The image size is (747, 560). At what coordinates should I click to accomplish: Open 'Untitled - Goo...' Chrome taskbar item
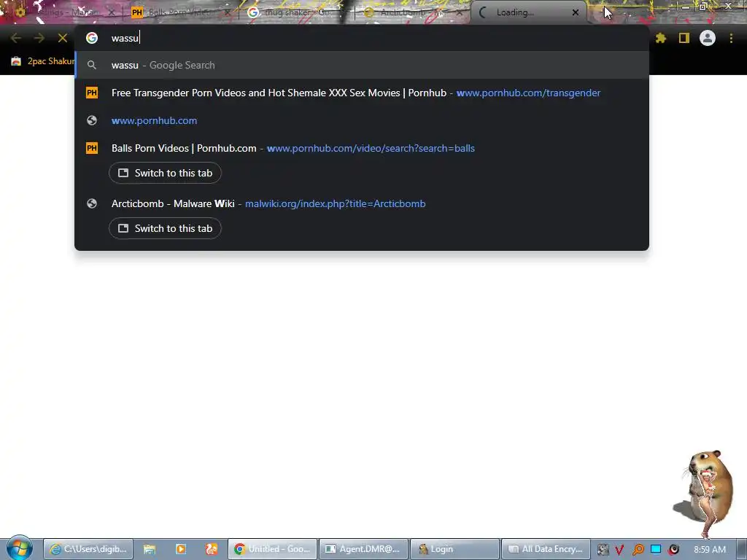pos(273,549)
